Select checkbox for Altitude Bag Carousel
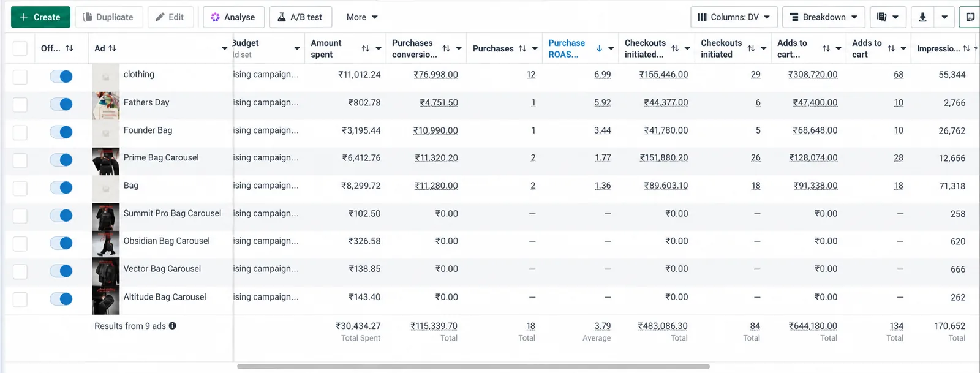Viewport: 980px width, 373px height. click(20, 300)
